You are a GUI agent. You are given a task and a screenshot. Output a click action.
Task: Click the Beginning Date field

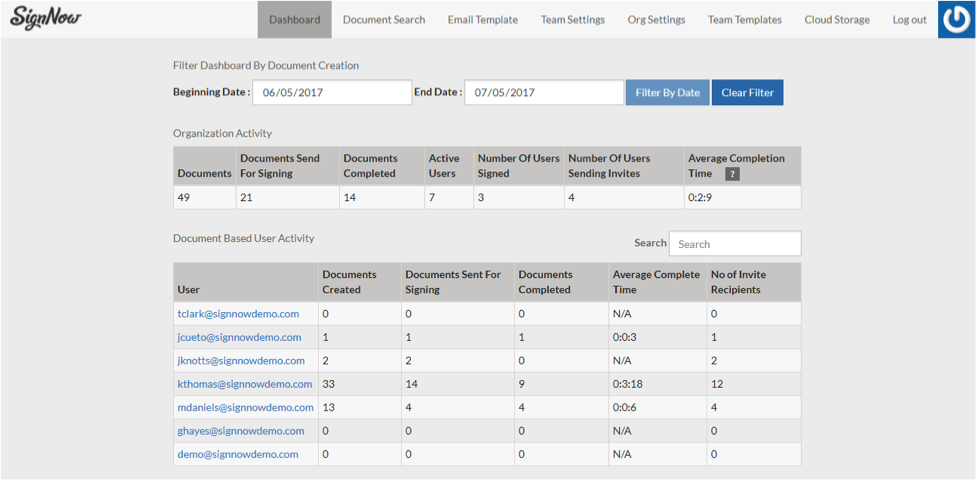click(332, 93)
